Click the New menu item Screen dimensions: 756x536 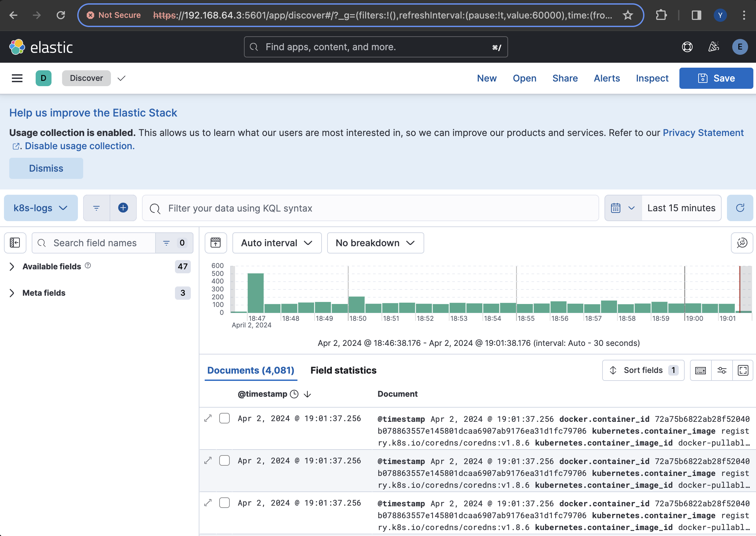pos(487,78)
